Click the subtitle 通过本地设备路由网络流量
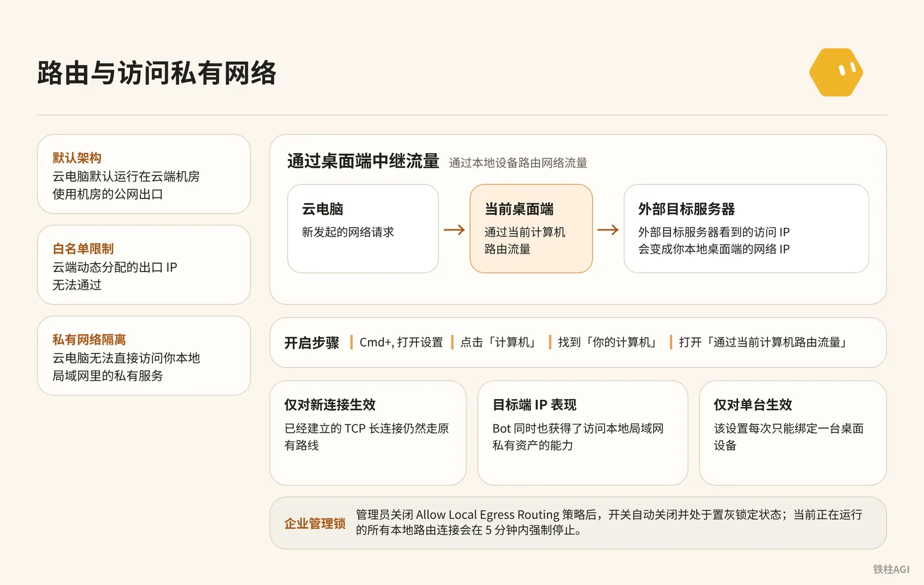The height and width of the screenshot is (585, 924). point(518,163)
